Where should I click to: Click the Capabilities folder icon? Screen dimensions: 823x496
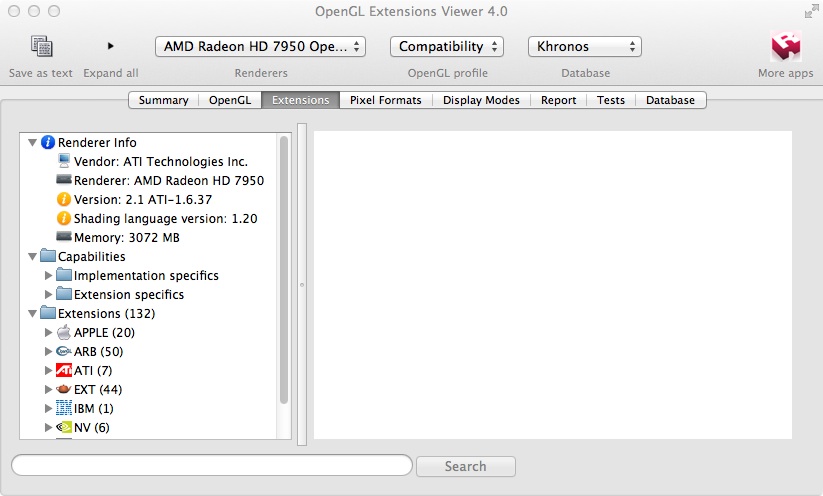48,256
